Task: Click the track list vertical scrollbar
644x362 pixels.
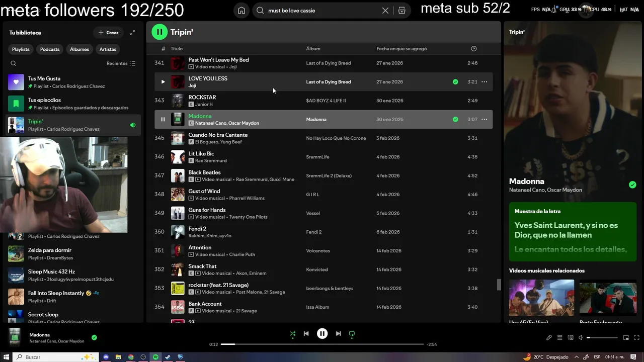Action: click(x=499, y=285)
